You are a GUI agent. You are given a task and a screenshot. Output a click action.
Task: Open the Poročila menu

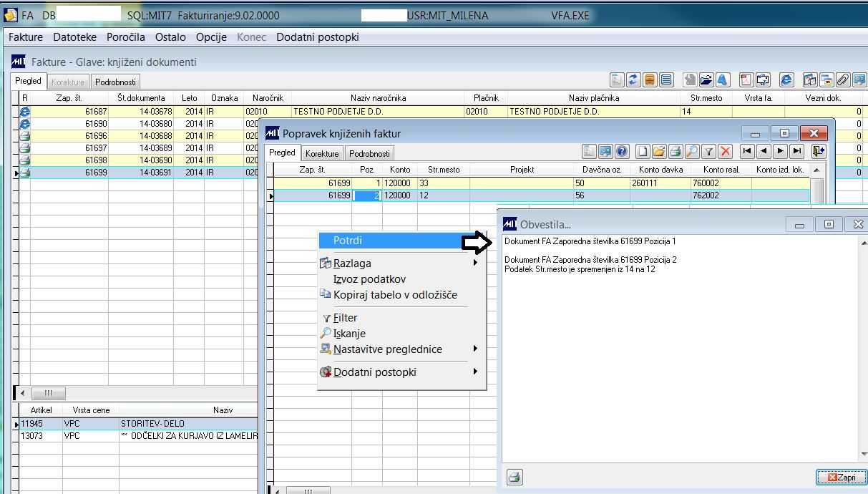pyautogui.click(x=126, y=37)
